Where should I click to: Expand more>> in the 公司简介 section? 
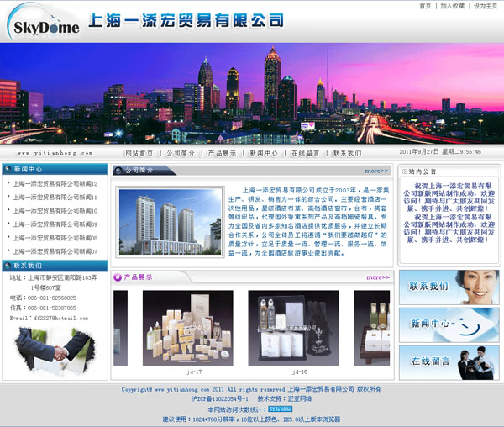point(377,170)
